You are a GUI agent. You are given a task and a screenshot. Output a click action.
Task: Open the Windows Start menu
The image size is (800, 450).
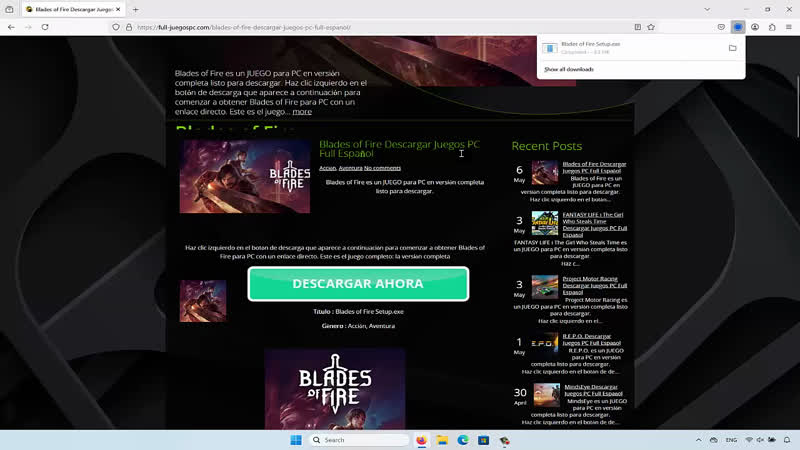click(296, 440)
